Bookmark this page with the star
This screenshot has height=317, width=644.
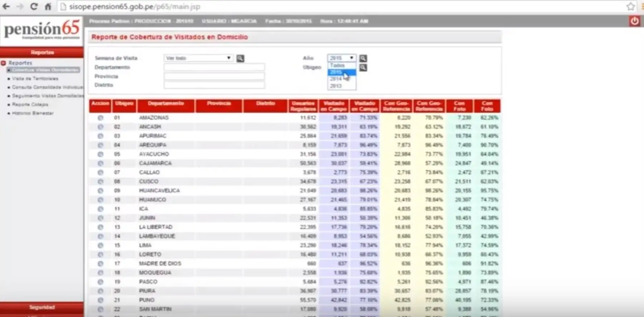coord(631,6)
